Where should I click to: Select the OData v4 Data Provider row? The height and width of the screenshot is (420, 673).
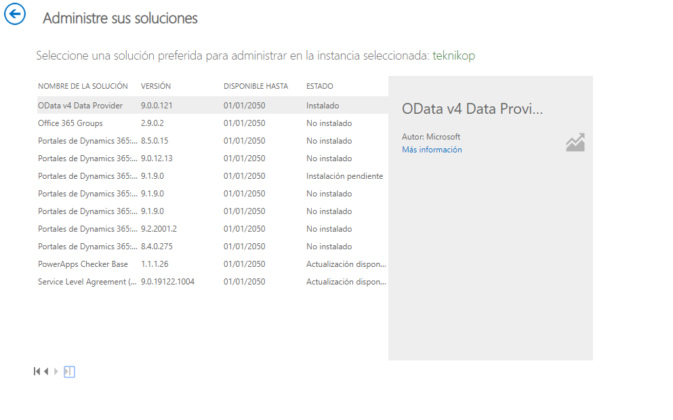pos(212,106)
